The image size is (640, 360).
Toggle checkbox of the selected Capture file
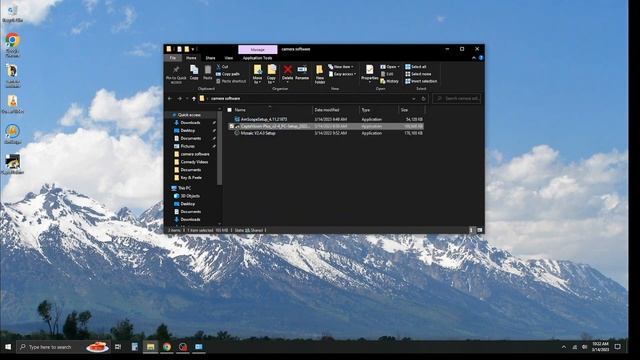click(231, 126)
